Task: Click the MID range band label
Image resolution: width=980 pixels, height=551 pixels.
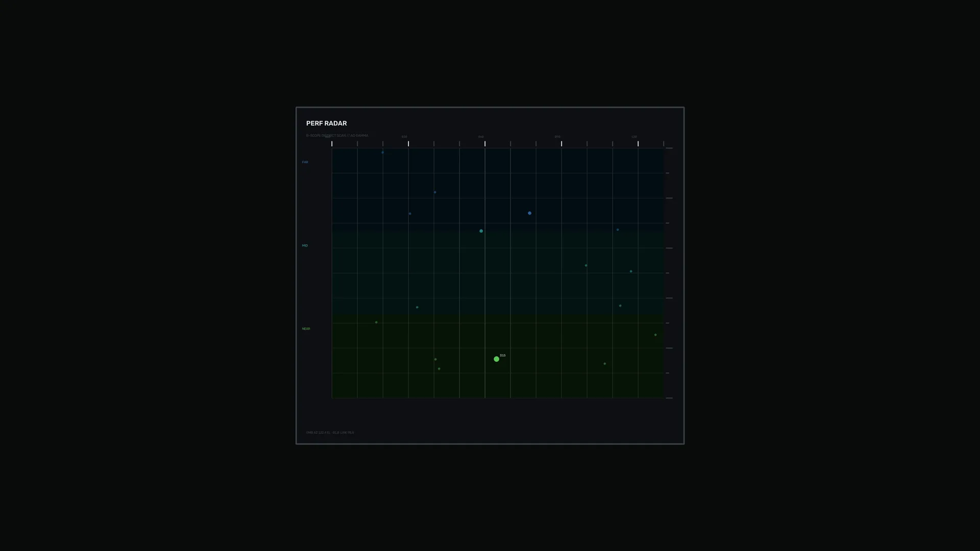Action: tap(305, 245)
